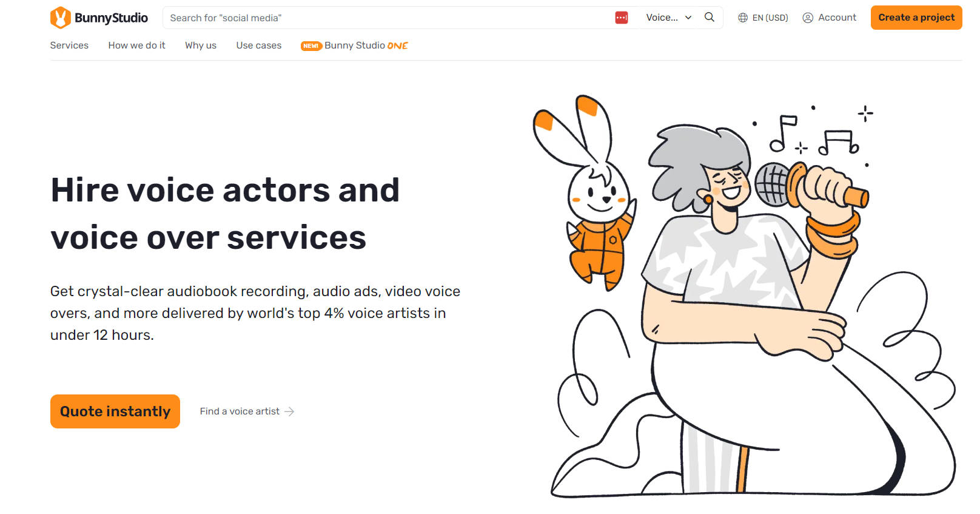Go to the Why us menu item
Image resolution: width=980 pixels, height=514 pixels.
click(201, 46)
